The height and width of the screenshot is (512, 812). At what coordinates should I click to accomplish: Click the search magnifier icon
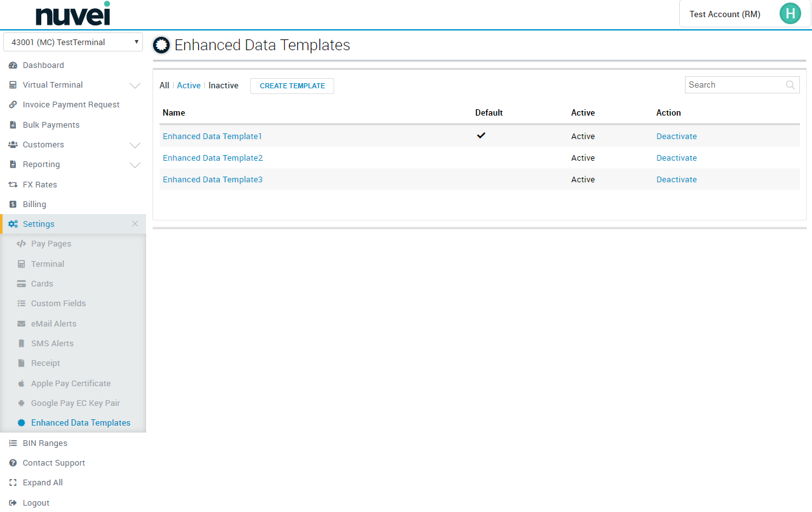tap(790, 85)
